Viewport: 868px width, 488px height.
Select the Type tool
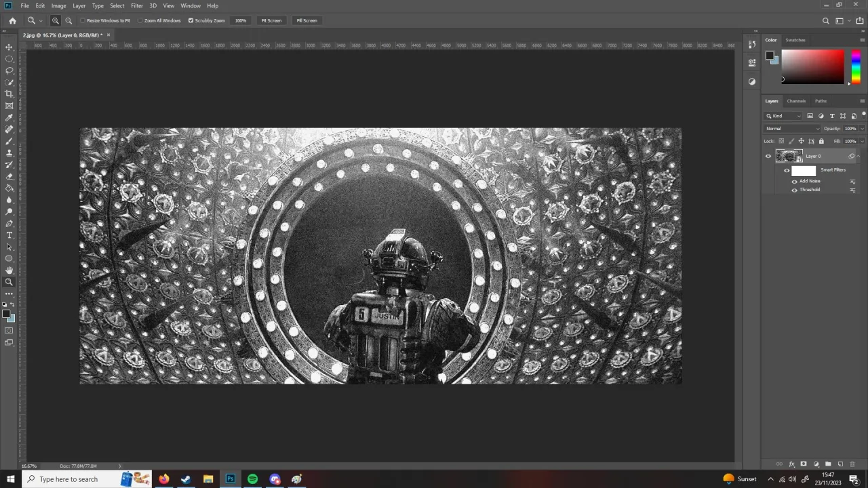pos(9,235)
